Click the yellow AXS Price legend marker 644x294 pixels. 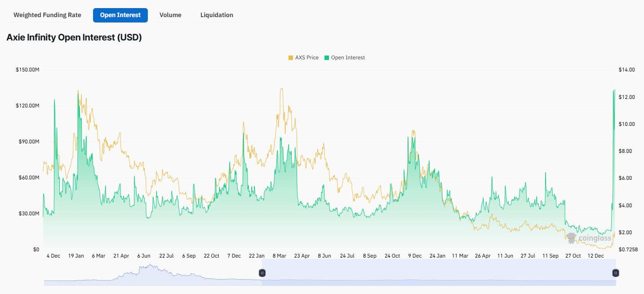[290, 58]
